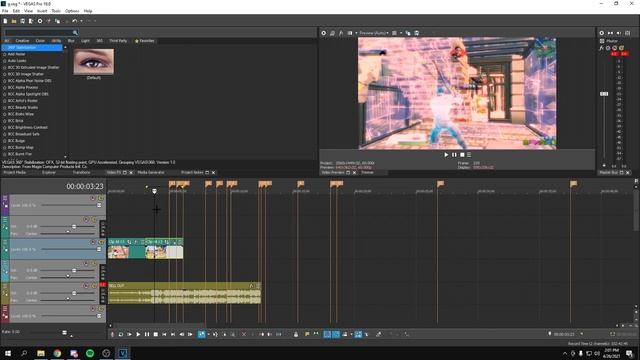The width and height of the screenshot is (640, 360).
Task: Undo the last action in the toolbar
Action: coord(74,21)
